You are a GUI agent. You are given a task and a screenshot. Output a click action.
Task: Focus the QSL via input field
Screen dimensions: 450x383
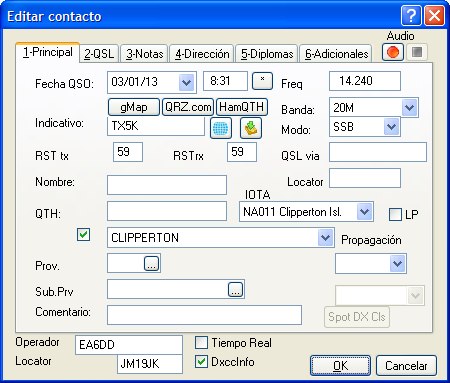pyautogui.click(x=378, y=152)
